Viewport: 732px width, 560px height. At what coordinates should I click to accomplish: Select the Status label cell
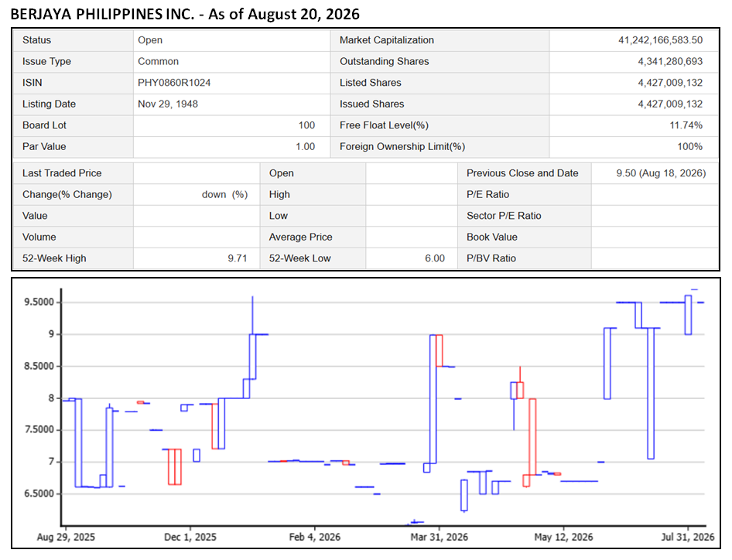point(73,40)
